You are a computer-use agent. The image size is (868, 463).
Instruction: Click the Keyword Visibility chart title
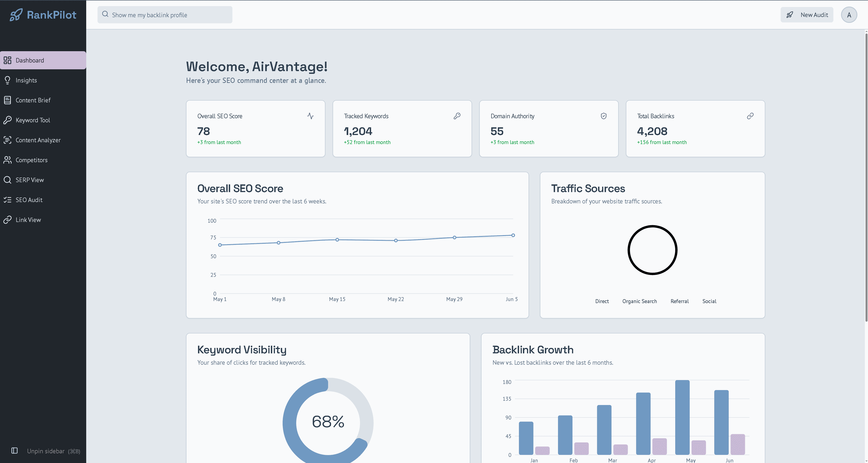(x=242, y=350)
